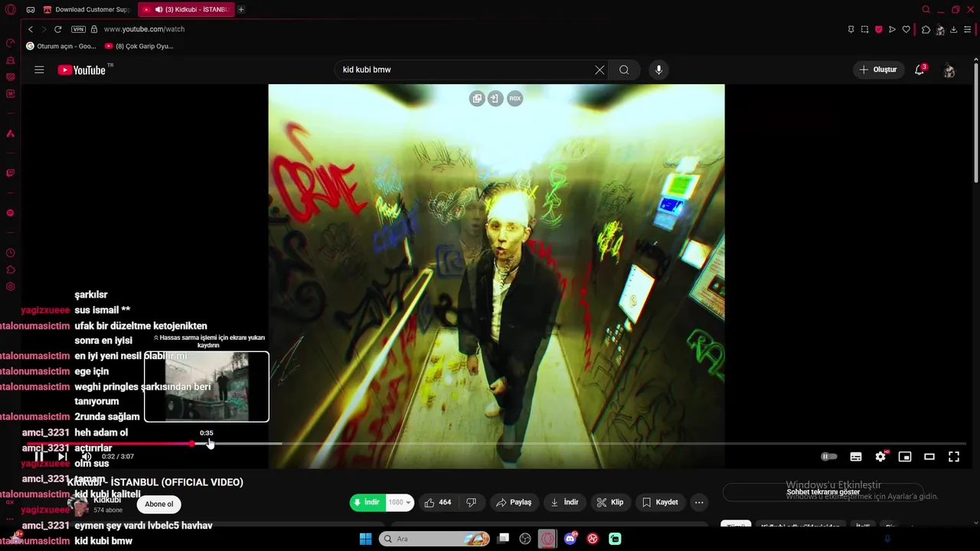This screenshot has height=551, width=980.
Task: Click the video pop-out icon above the player
Action: (x=477, y=98)
